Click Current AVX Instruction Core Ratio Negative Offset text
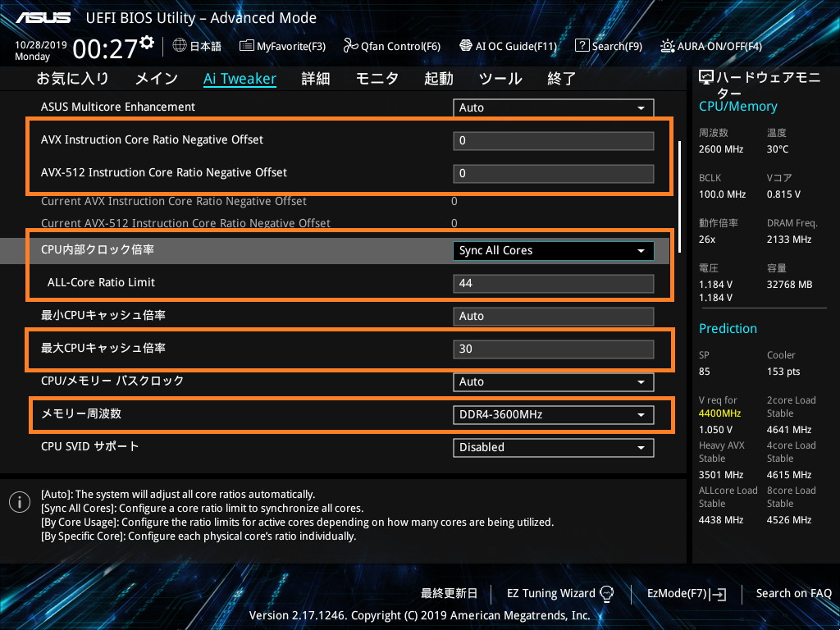The width and height of the screenshot is (840, 630). pyautogui.click(x=174, y=202)
